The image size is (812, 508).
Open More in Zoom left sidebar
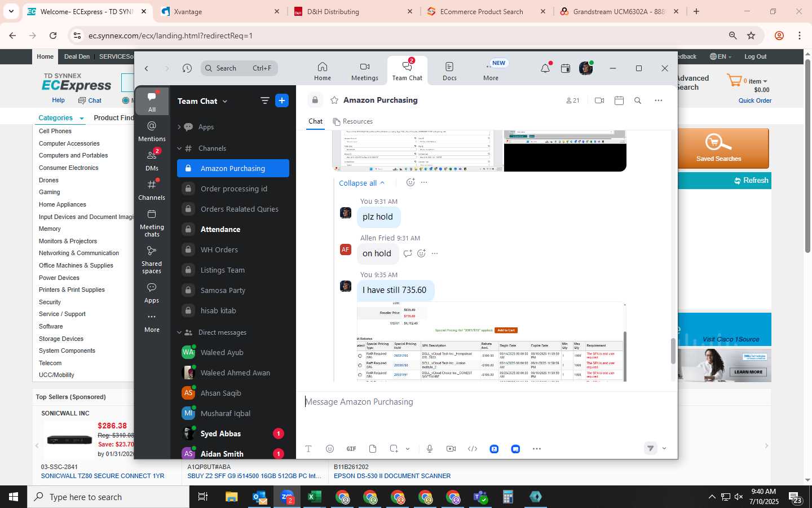(x=152, y=322)
